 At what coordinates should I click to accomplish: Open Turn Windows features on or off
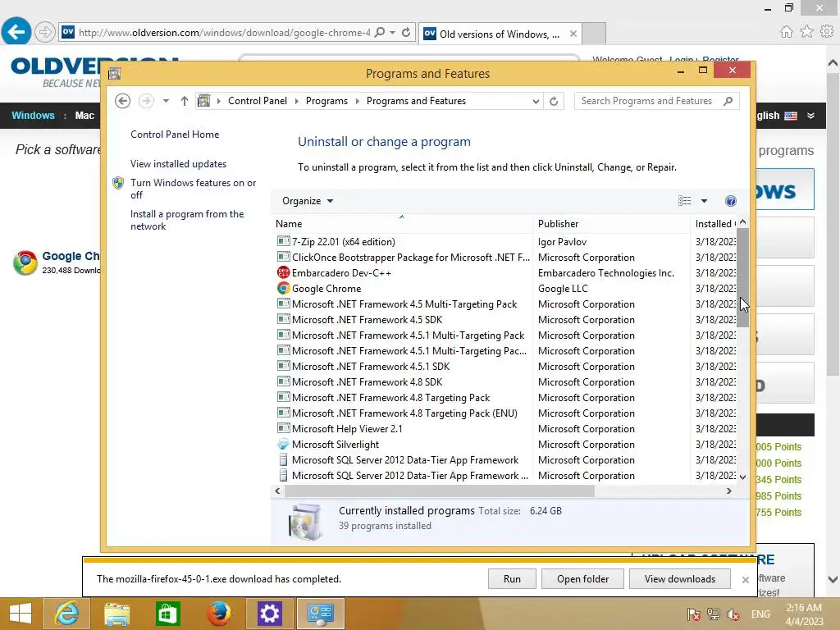(193, 189)
